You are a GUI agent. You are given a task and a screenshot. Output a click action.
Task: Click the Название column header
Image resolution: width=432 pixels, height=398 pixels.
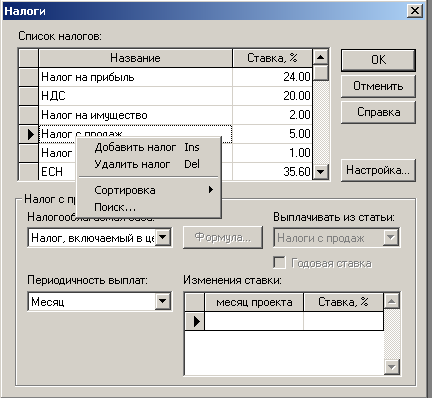point(135,58)
